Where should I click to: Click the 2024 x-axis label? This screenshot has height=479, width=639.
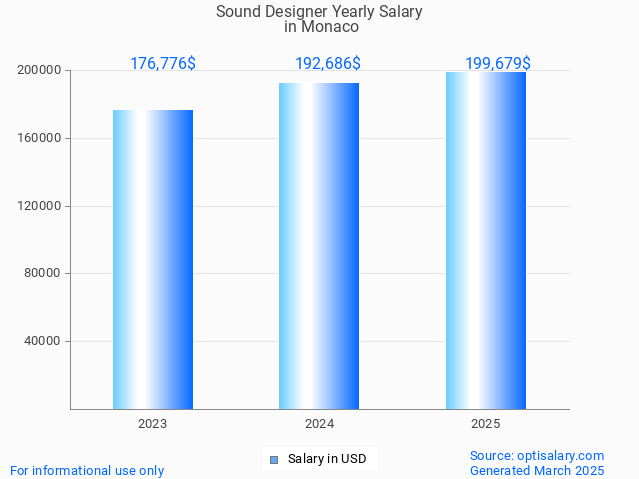click(319, 424)
